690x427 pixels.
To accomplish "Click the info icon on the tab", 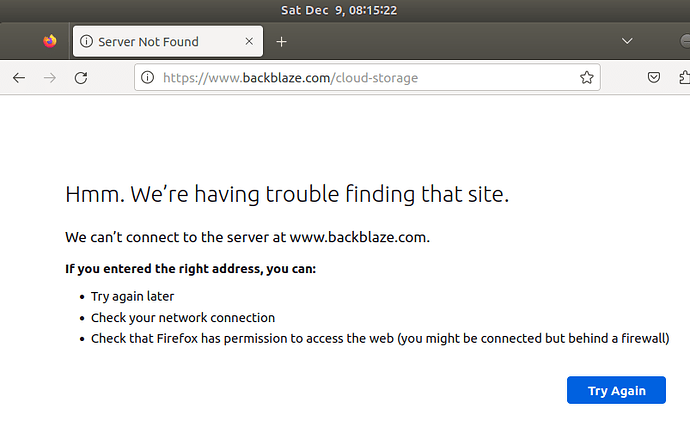I will [86, 41].
